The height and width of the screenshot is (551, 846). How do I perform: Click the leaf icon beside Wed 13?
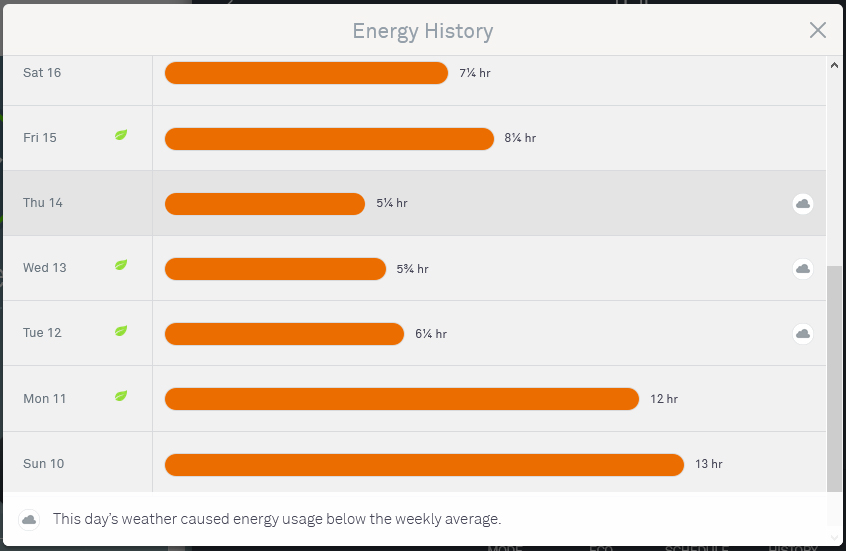[x=121, y=265]
